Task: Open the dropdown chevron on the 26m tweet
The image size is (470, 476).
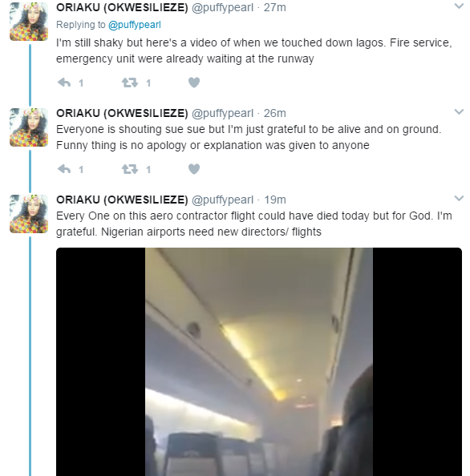Action: [x=459, y=111]
